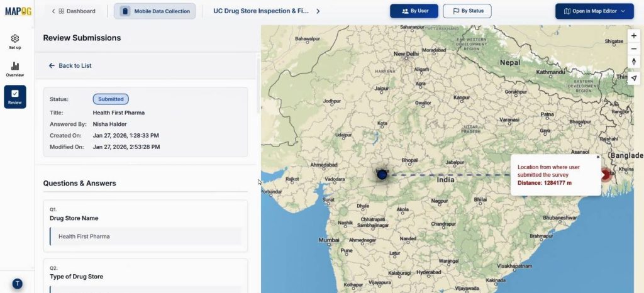Viewport: 644px width, 293px height.
Task: Click the MAPOG logo
Action: [x=18, y=11]
